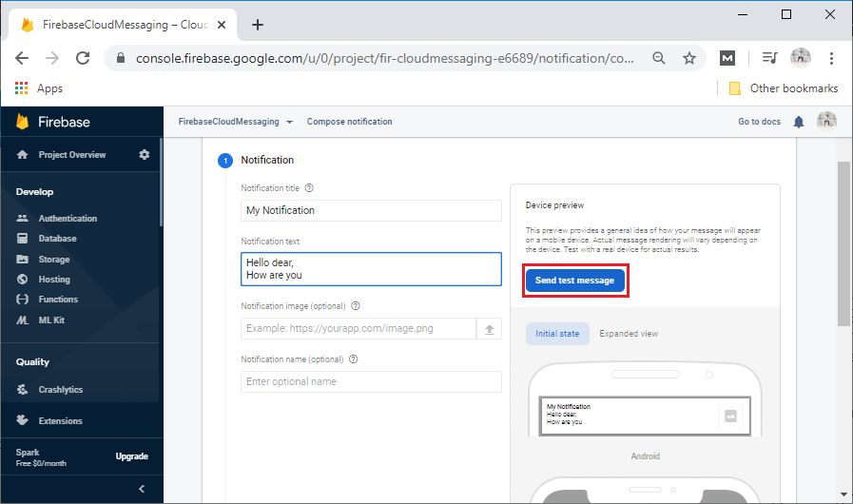853x504 pixels.
Task: Open Chrome profile avatar
Action: pos(801,58)
